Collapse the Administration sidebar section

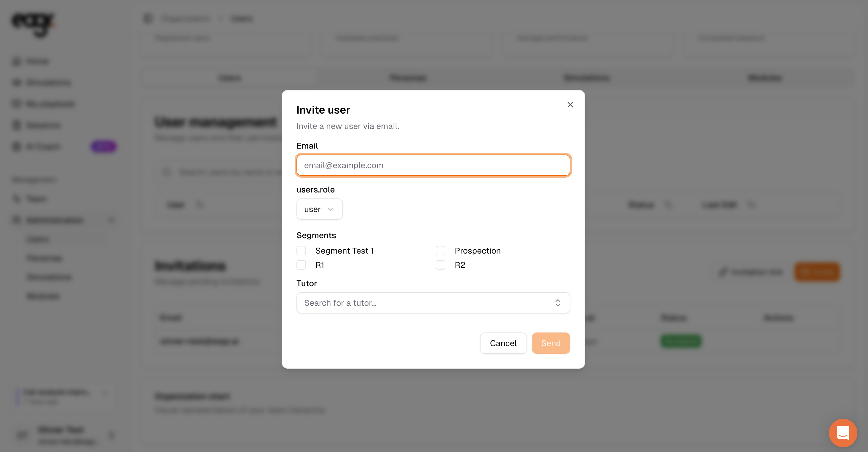(x=111, y=220)
